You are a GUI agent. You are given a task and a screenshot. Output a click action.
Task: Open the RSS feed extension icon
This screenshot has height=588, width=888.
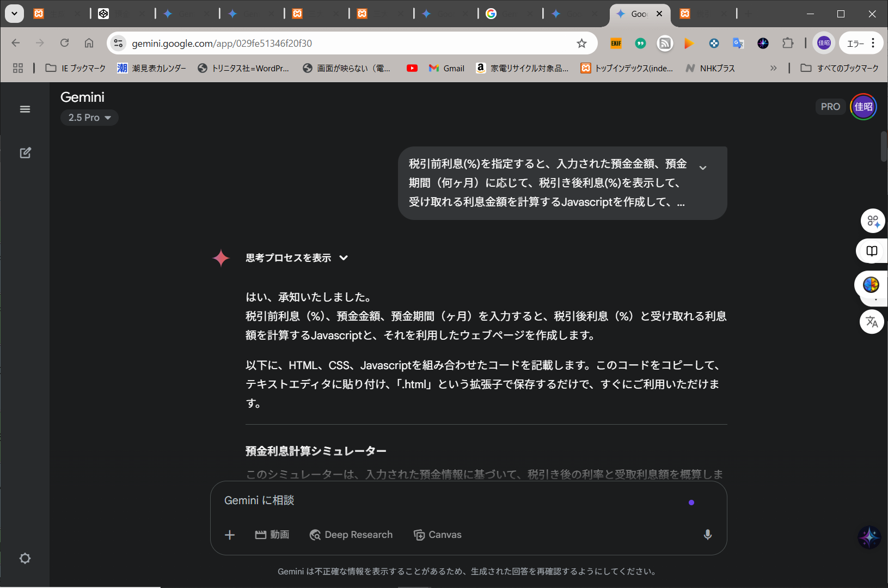665,43
